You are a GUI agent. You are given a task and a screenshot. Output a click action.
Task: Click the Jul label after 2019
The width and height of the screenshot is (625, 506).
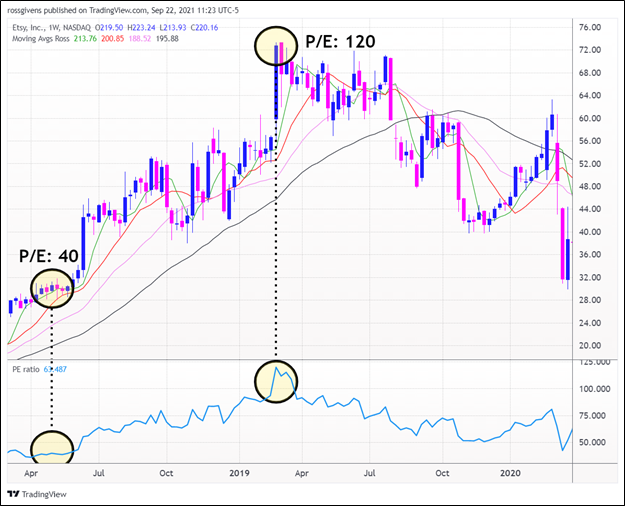point(369,473)
